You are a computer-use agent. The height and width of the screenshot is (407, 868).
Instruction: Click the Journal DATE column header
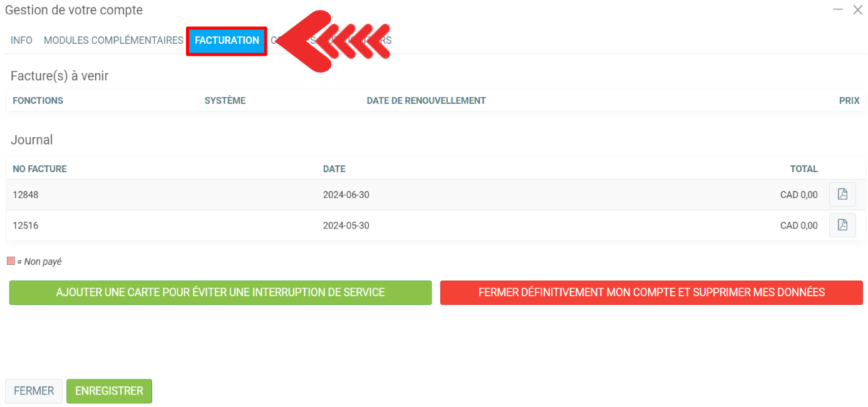(x=334, y=169)
